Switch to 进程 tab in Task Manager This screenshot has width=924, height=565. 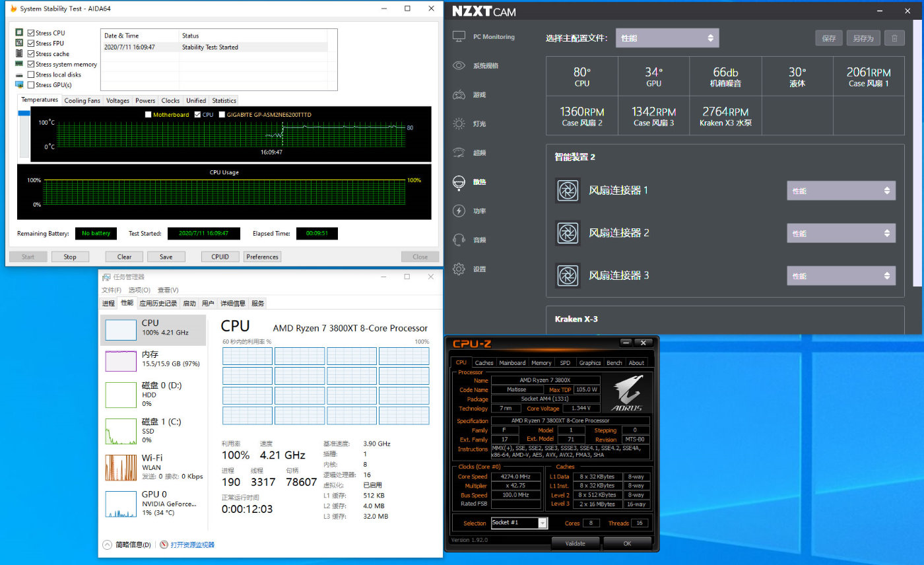tap(108, 303)
